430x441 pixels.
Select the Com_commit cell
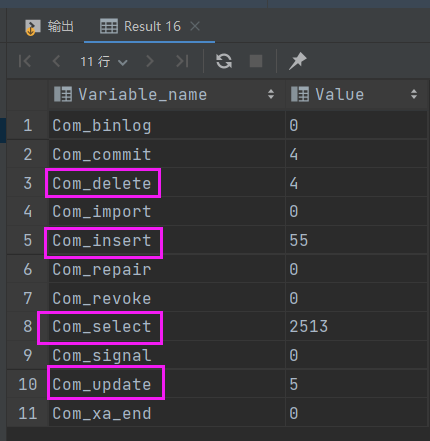[167, 154]
